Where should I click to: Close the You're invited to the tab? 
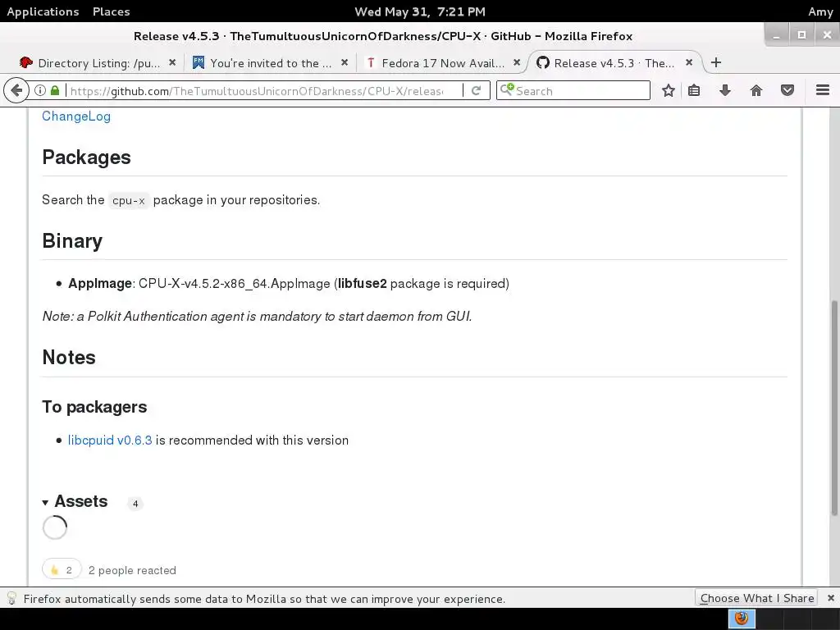click(345, 62)
